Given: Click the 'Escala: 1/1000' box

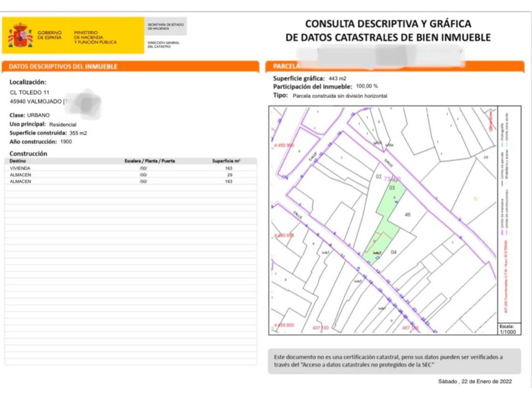Looking at the screenshot, I should 509,329.
